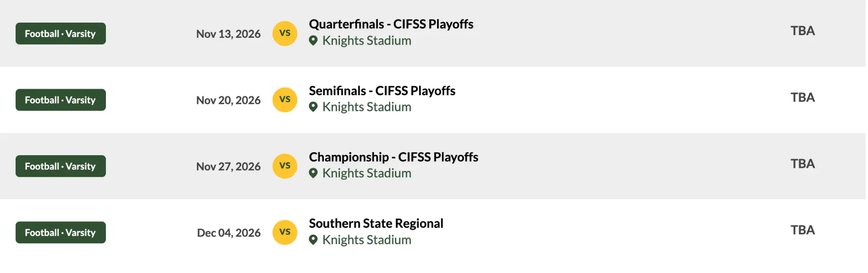The image size is (868, 273).
Task: Open Championship - CIFSS Playoffs event title
Action: pyautogui.click(x=394, y=157)
